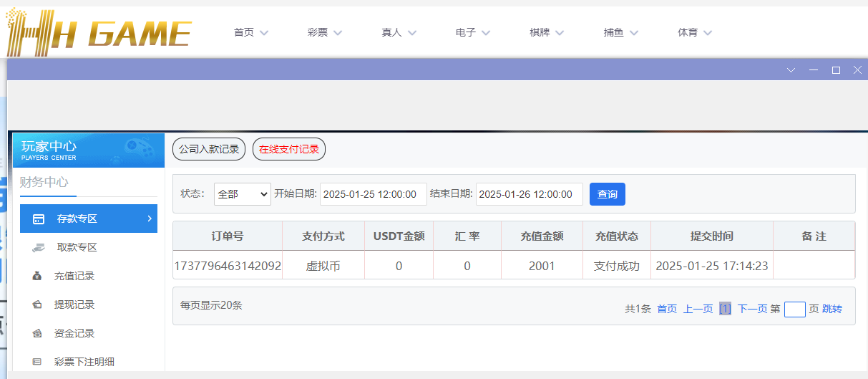This screenshot has height=379, width=868.
Task: Select the 在线支付记录 tab
Action: coord(289,149)
